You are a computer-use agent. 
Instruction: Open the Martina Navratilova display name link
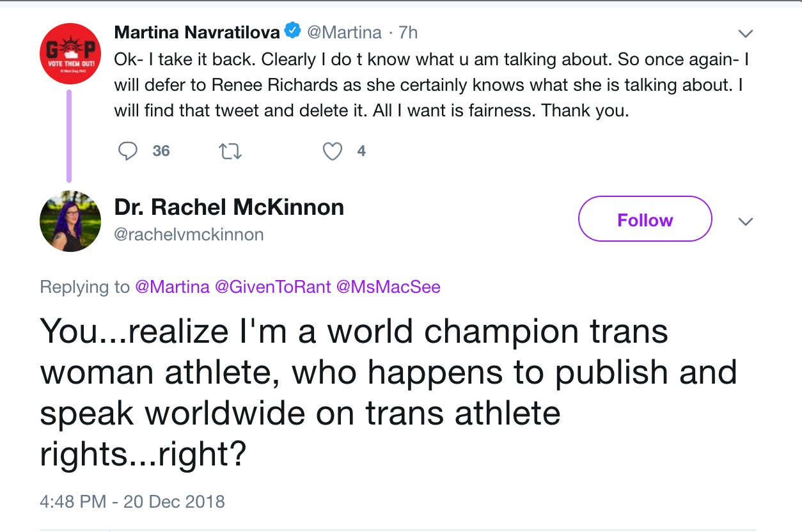[x=197, y=31]
